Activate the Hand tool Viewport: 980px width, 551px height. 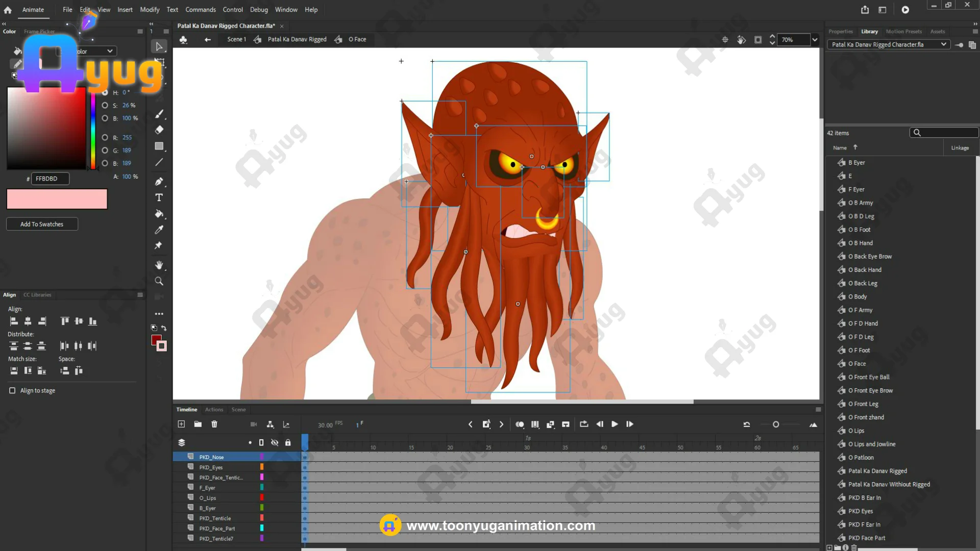tap(159, 265)
